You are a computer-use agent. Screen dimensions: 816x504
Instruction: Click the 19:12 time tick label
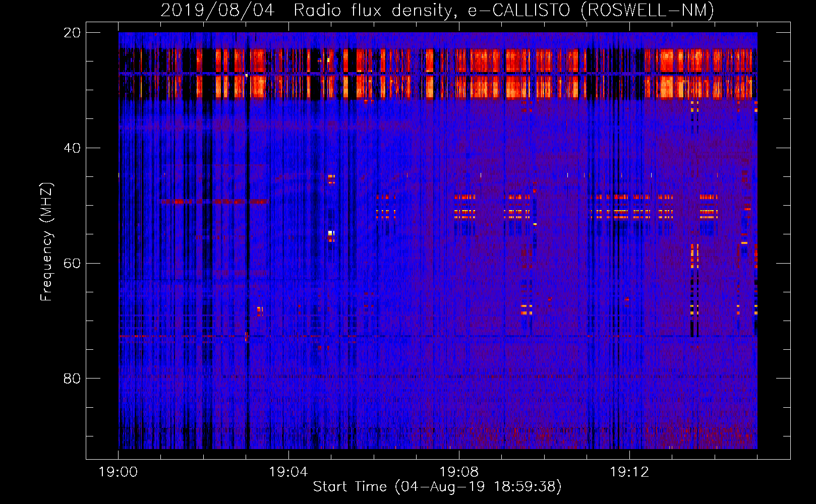(629, 472)
